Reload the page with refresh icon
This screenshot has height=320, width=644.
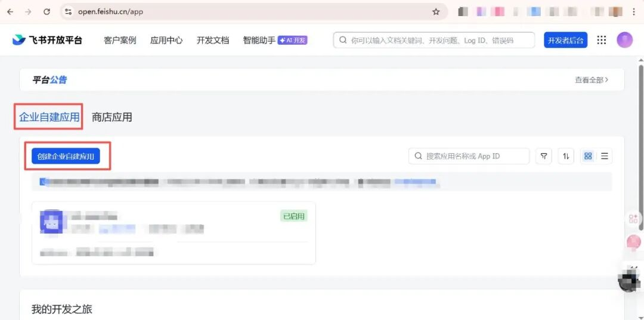click(47, 12)
